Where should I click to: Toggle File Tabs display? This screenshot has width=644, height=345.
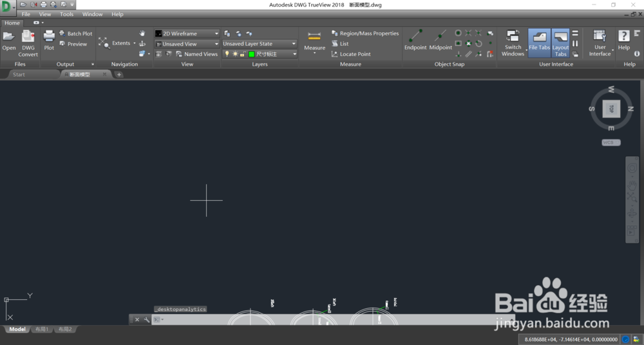[x=539, y=42]
